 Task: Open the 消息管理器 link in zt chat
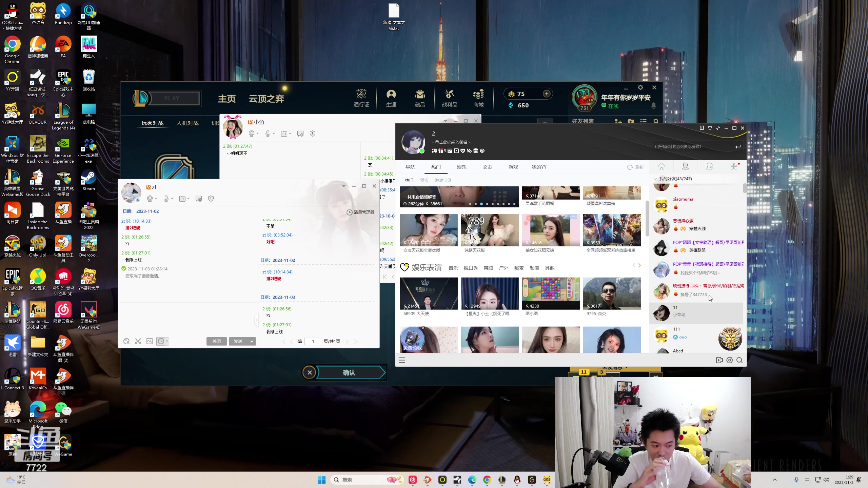360,212
